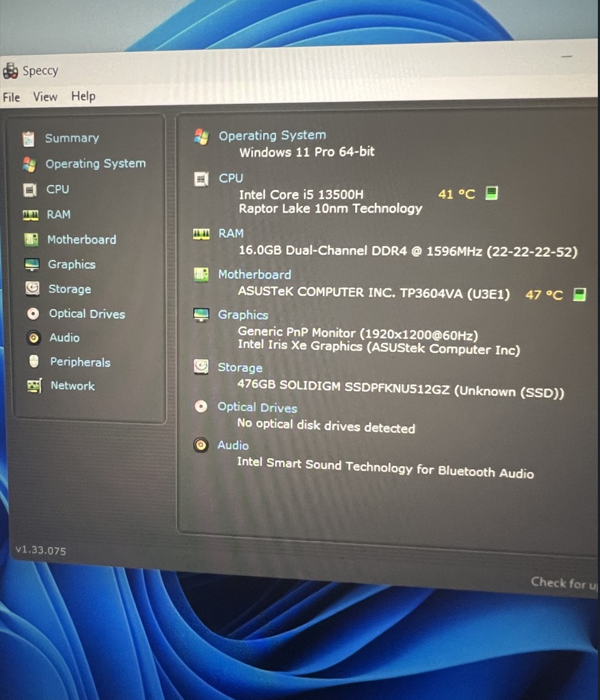The image size is (600, 700).
Task: Select the Summary clipboard icon in sidebar
Action: 29,139
